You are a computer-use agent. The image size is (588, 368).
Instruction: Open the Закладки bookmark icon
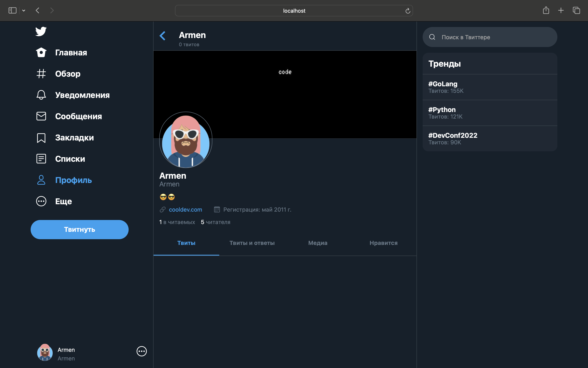(41, 138)
